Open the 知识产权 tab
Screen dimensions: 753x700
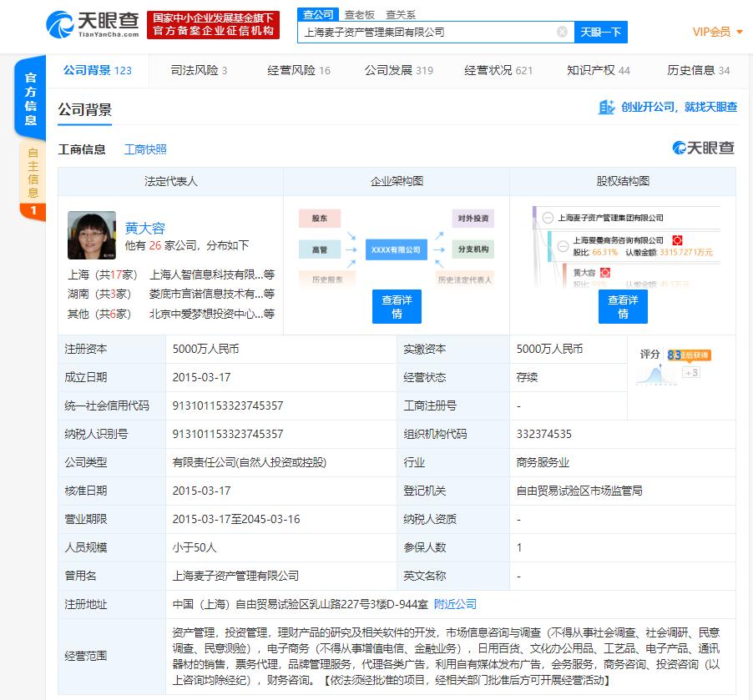599,70
